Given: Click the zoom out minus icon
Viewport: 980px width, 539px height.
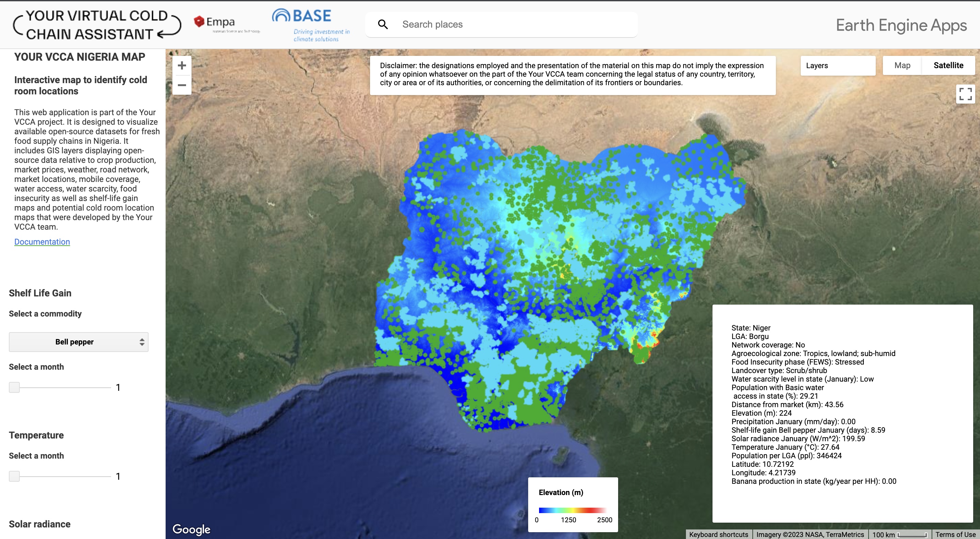Looking at the screenshot, I should pyautogui.click(x=182, y=85).
